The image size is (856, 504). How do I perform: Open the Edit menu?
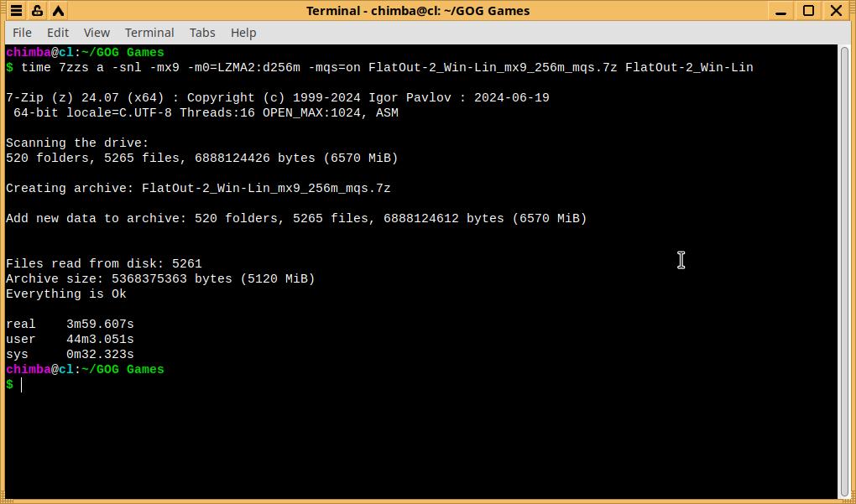(x=58, y=33)
